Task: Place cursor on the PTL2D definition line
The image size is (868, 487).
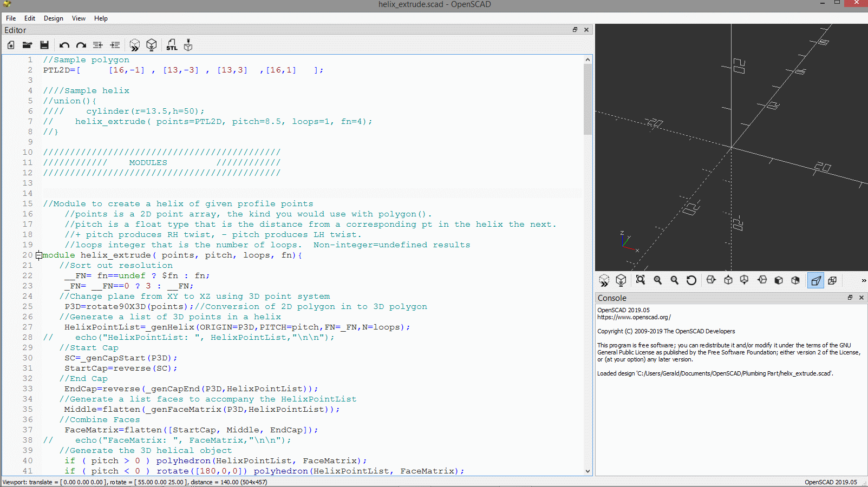Action: point(183,70)
